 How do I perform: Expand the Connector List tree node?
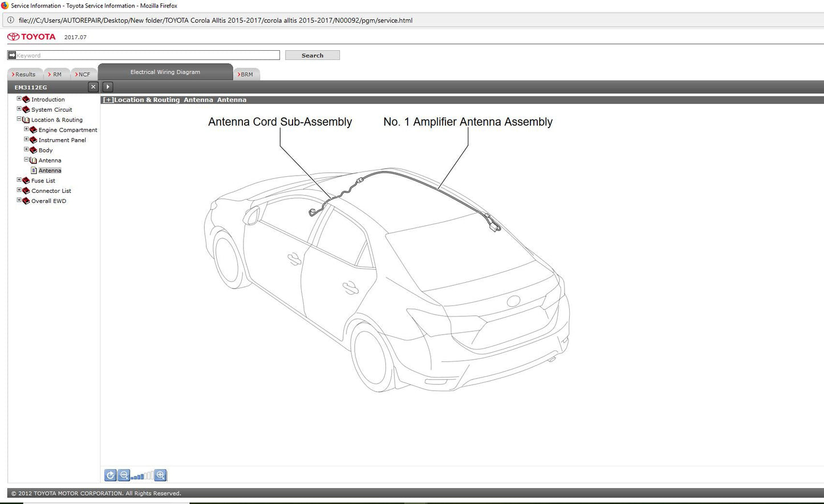19,190
